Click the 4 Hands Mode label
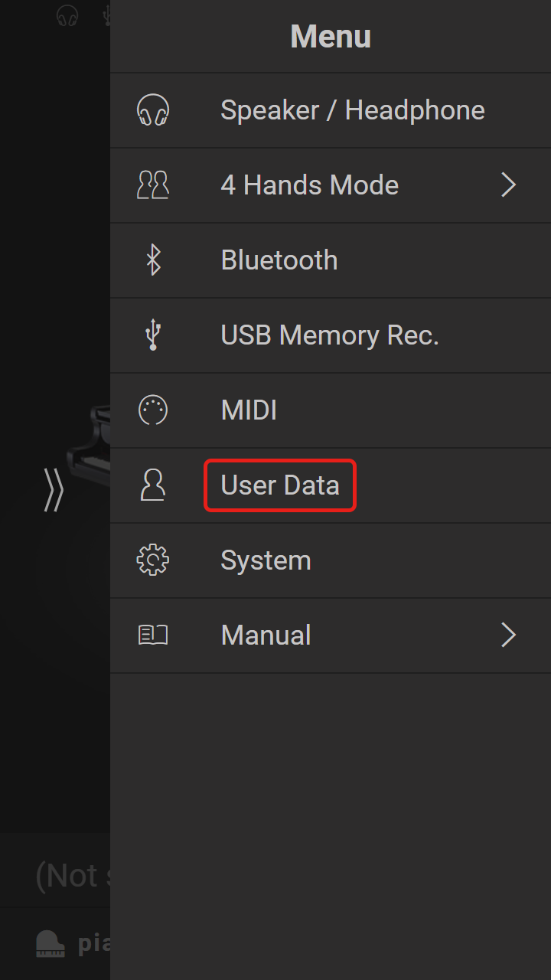This screenshot has height=980, width=551. point(310,185)
